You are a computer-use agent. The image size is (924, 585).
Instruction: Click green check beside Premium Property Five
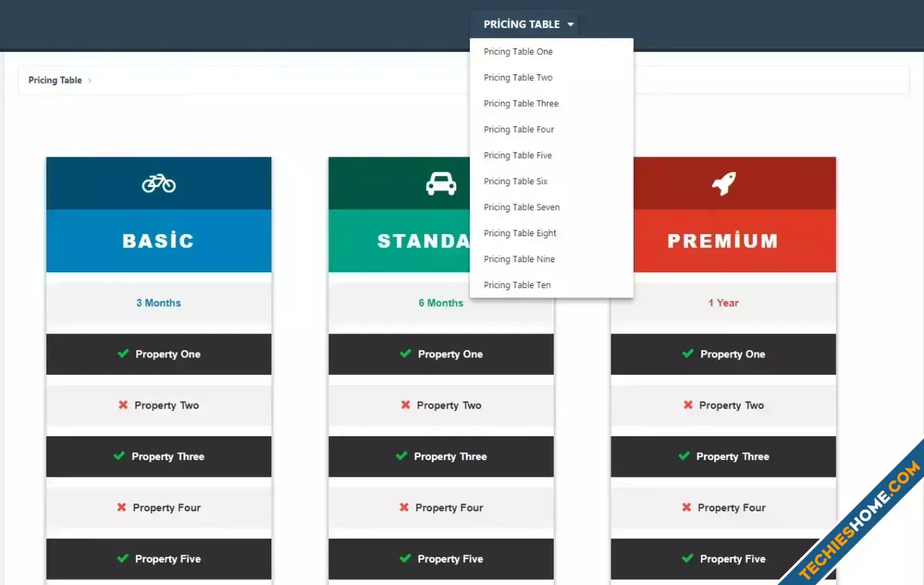[687, 559]
